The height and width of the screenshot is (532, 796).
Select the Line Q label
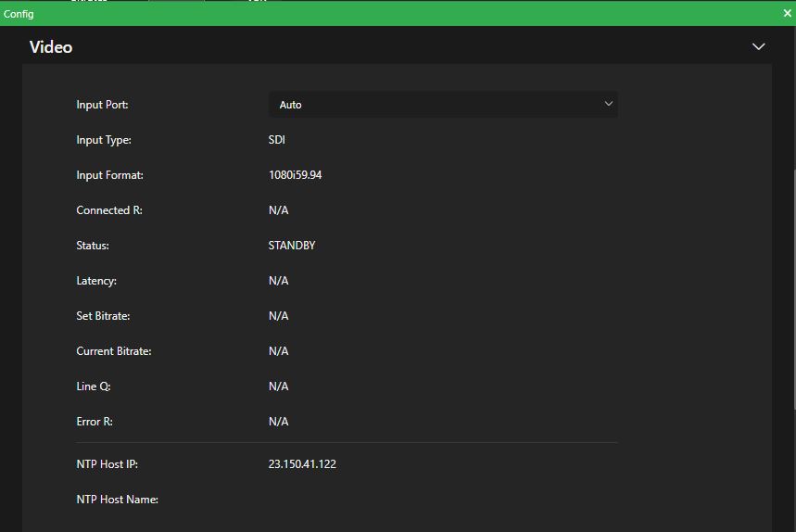pyautogui.click(x=94, y=386)
